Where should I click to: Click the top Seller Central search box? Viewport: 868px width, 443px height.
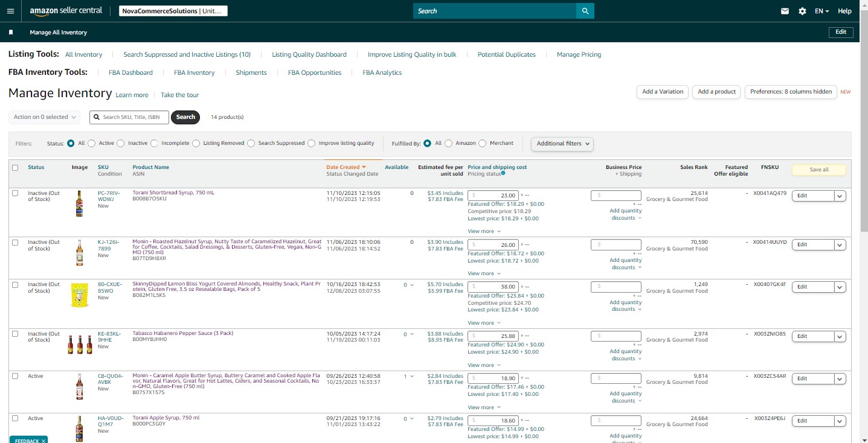[495, 11]
